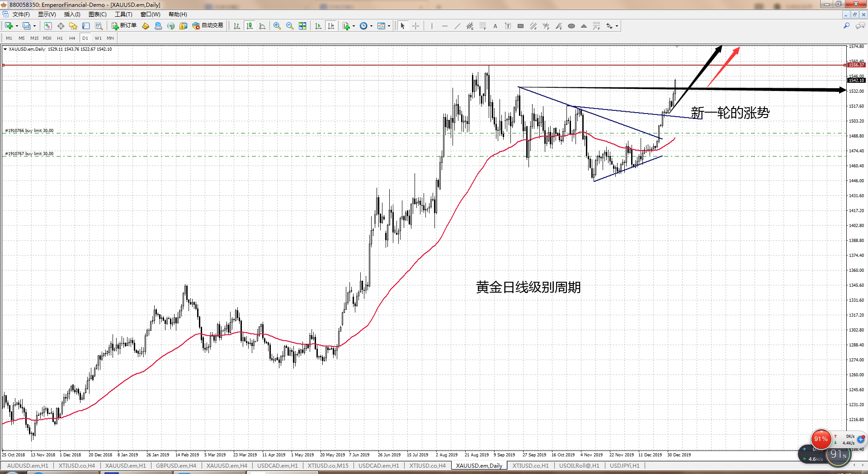Screen dimensions: 868x474
Task: Zoom out of the chart
Action: (x=290, y=26)
